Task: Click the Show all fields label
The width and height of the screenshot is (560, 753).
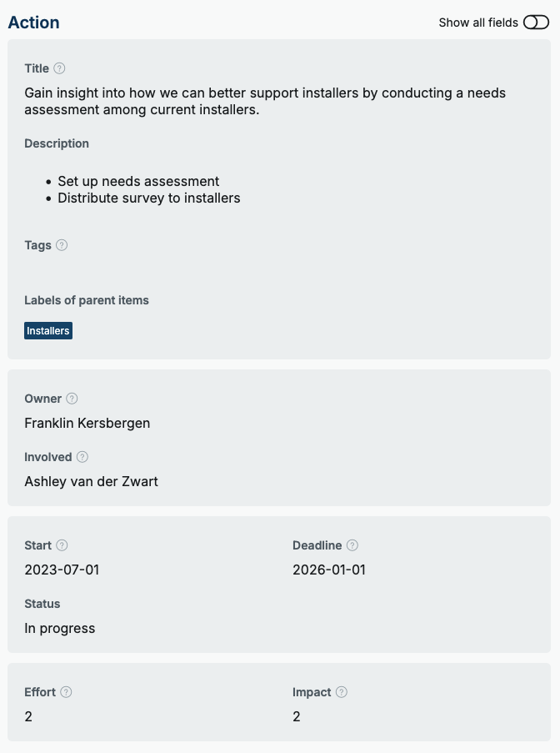Action: click(x=478, y=23)
